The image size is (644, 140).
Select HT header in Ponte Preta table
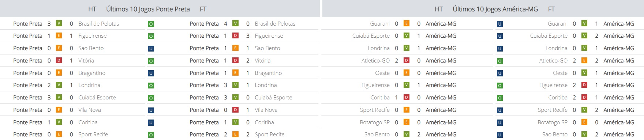click(x=92, y=9)
